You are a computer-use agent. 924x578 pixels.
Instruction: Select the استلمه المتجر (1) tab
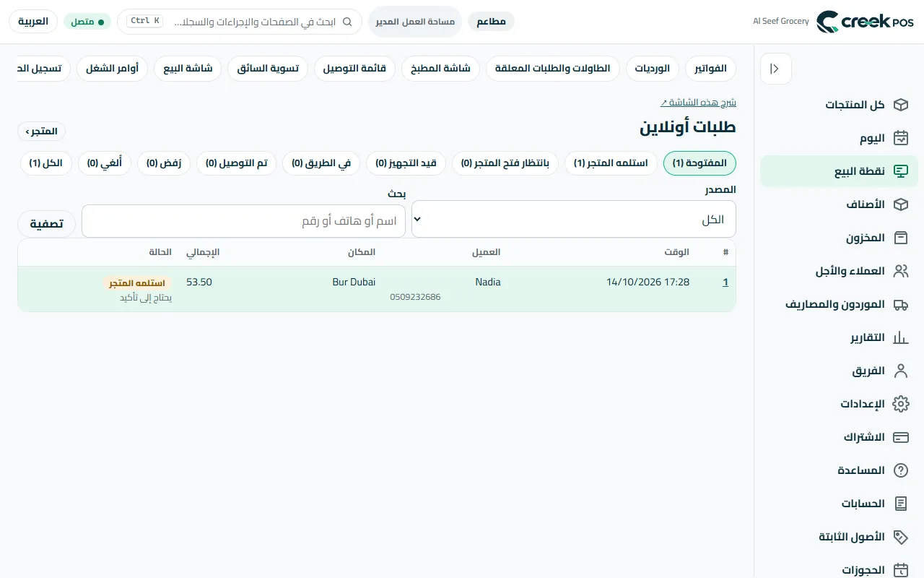pos(611,163)
